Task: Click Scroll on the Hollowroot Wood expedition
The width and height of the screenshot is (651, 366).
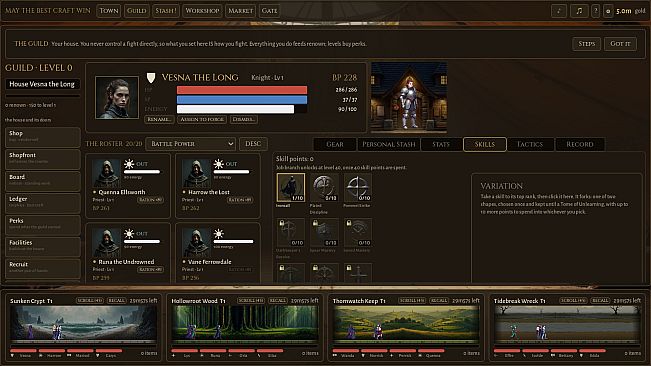Action: click(251, 300)
